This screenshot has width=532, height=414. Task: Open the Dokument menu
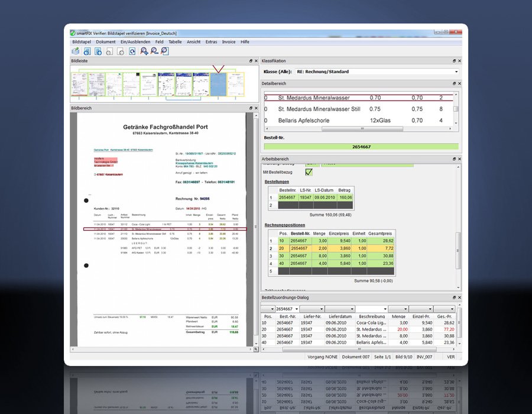coord(106,42)
